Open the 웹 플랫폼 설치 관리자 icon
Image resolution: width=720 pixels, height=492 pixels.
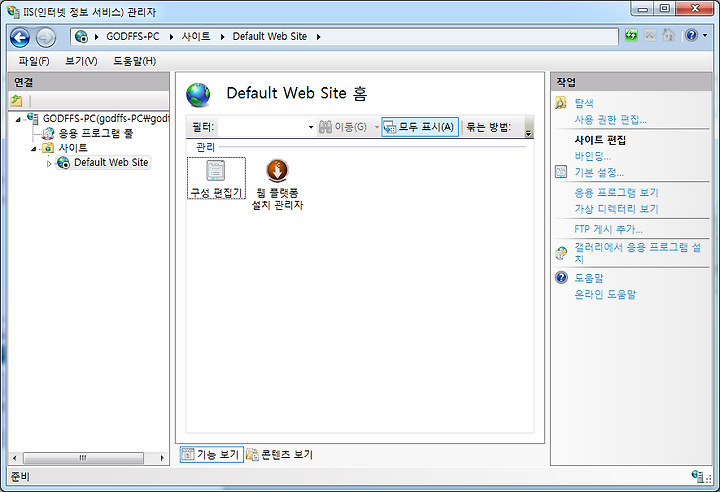277,184
